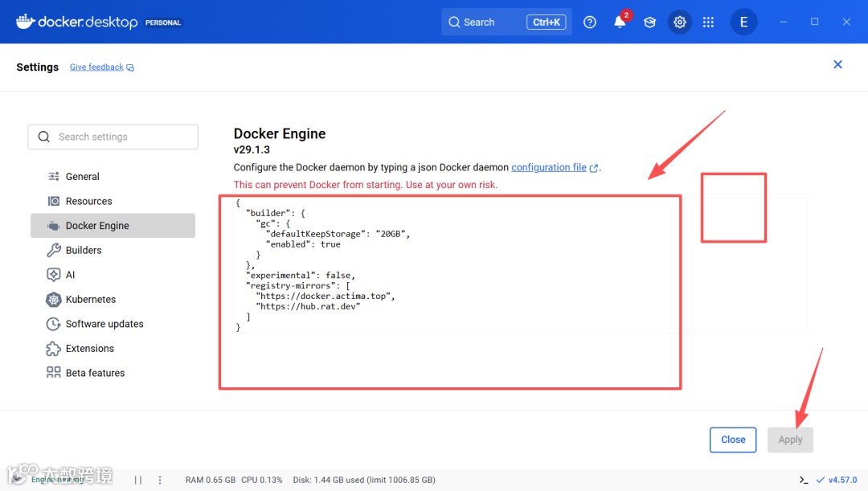Click the v4.57.0 version indicator
The height and width of the screenshot is (491, 868).
tap(837, 480)
